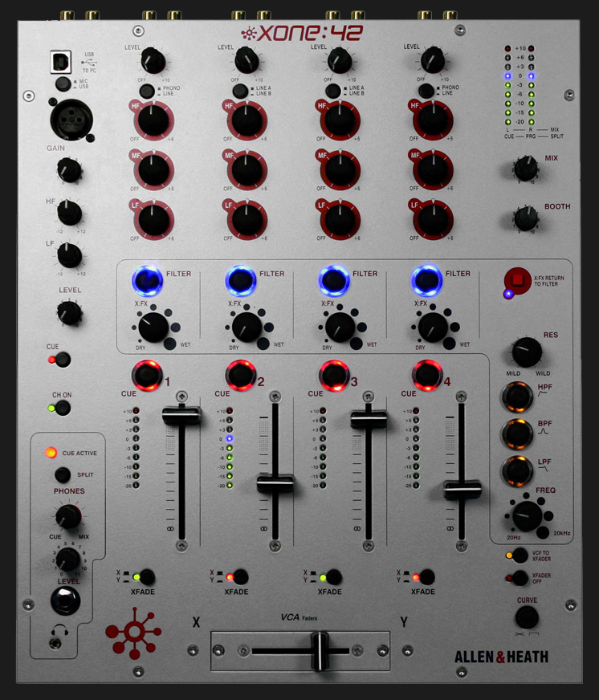Toggle the MIC/USB source switch
The height and width of the screenshot is (700, 599).
click(63, 84)
